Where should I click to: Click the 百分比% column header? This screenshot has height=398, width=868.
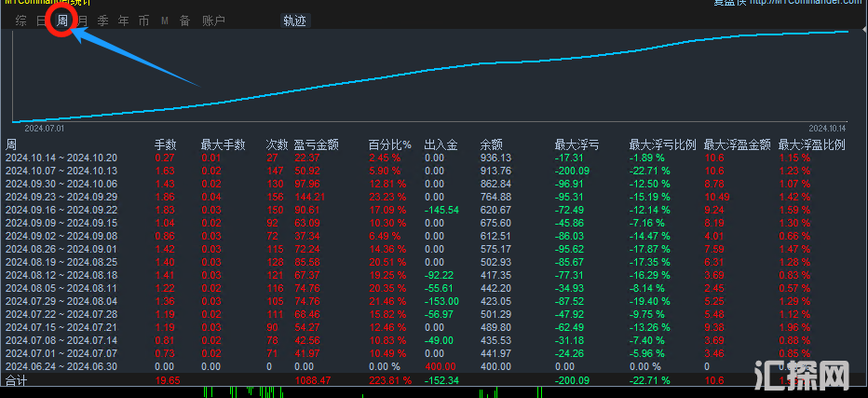[x=389, y=144]
